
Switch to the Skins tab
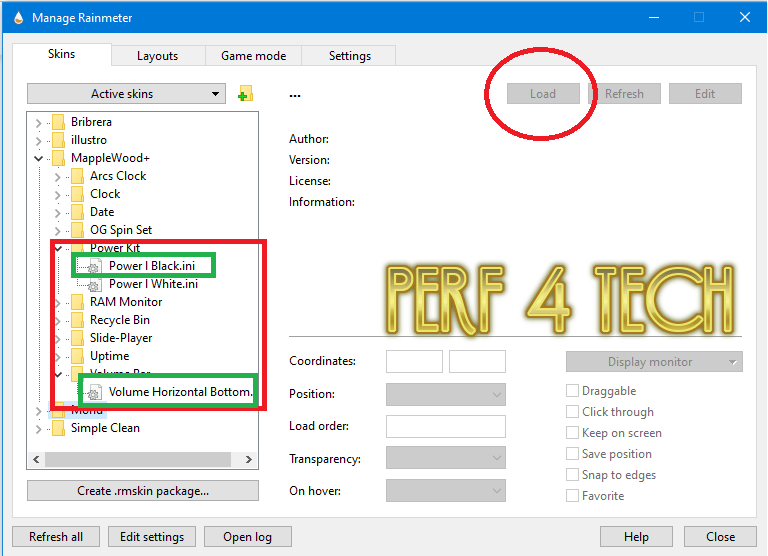point(62,54)
